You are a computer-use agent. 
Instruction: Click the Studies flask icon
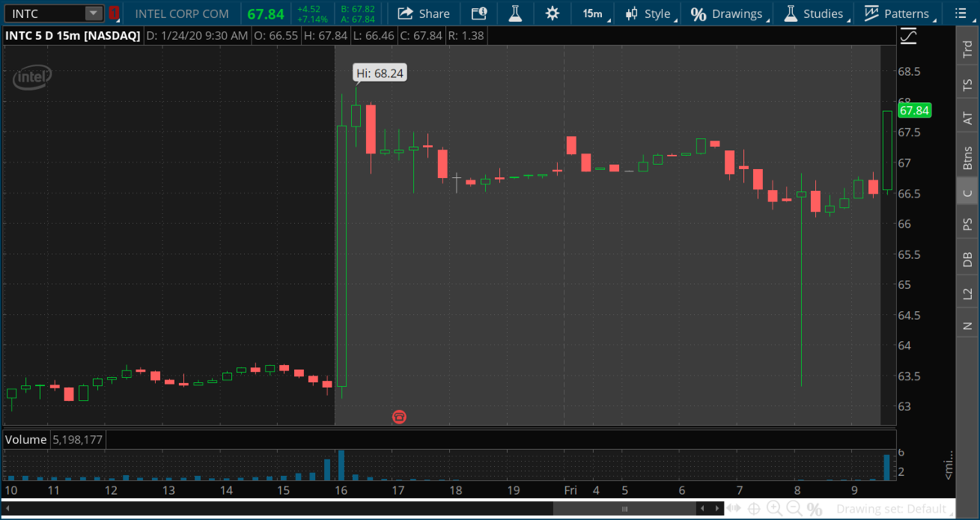[790, 13]
